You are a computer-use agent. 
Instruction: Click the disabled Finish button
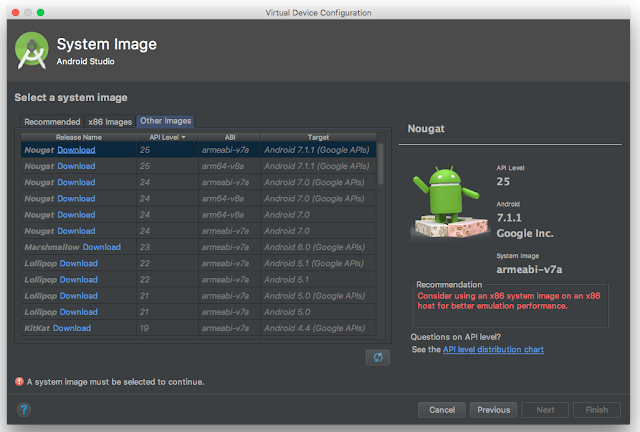tap(597, 410)
